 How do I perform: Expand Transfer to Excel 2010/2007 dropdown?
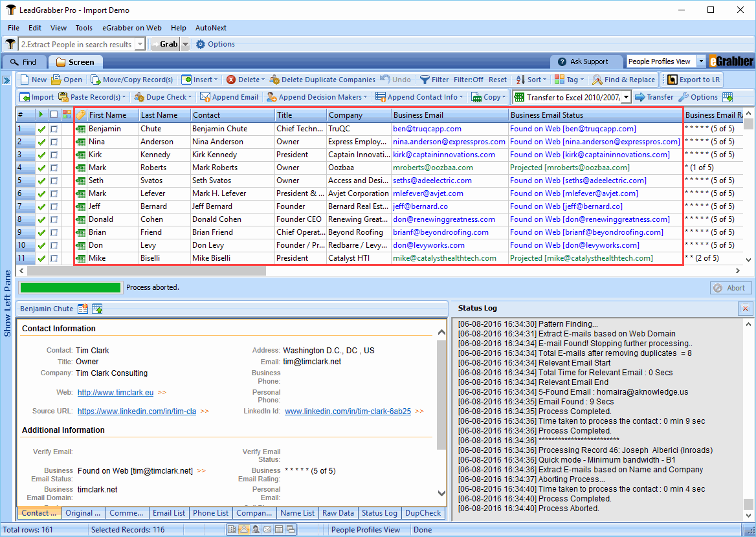(x=627, y=98)
